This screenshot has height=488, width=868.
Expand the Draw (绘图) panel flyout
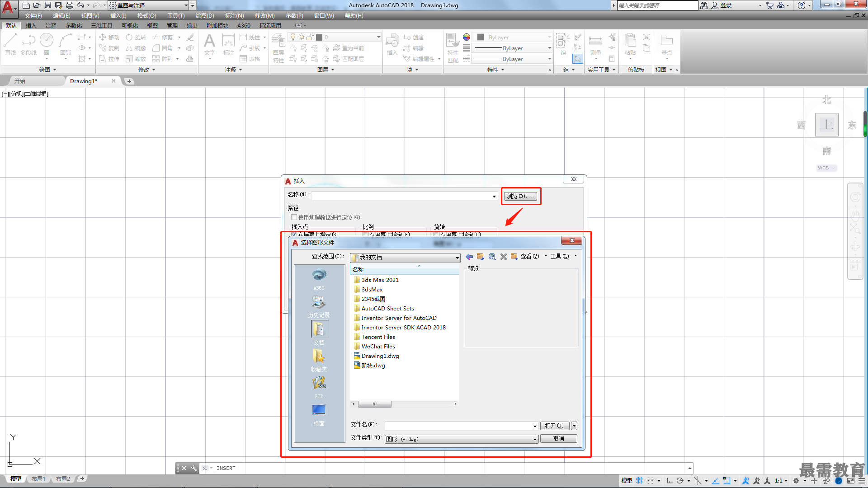[x=48, y=70]
